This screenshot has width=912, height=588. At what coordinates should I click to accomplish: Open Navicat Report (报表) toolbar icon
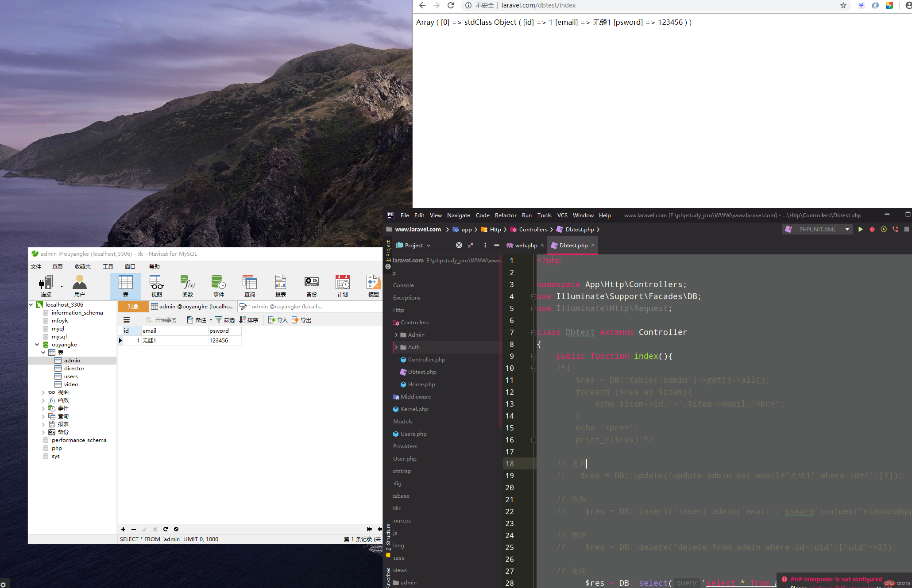(281, 285)
